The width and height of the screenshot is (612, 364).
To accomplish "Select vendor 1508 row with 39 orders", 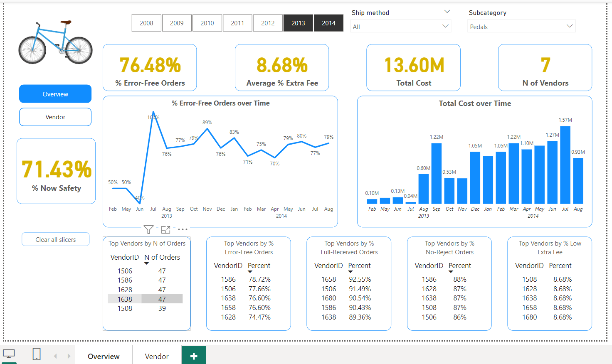I will point(145,308).
